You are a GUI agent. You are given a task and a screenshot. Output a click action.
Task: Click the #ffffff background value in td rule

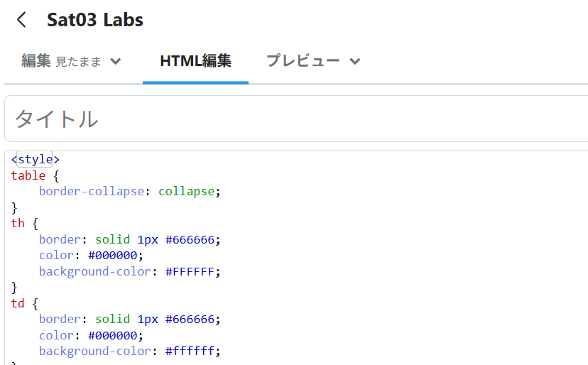pos(190,352)
